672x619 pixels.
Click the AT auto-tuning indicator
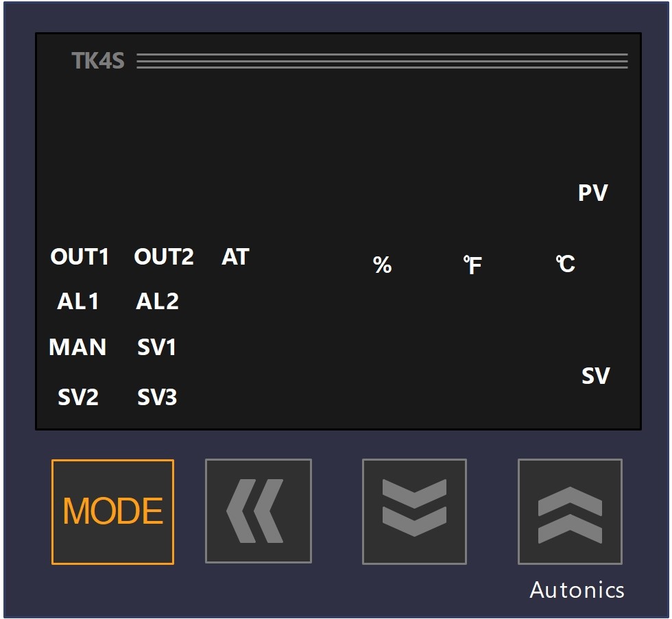pos(235,256)
